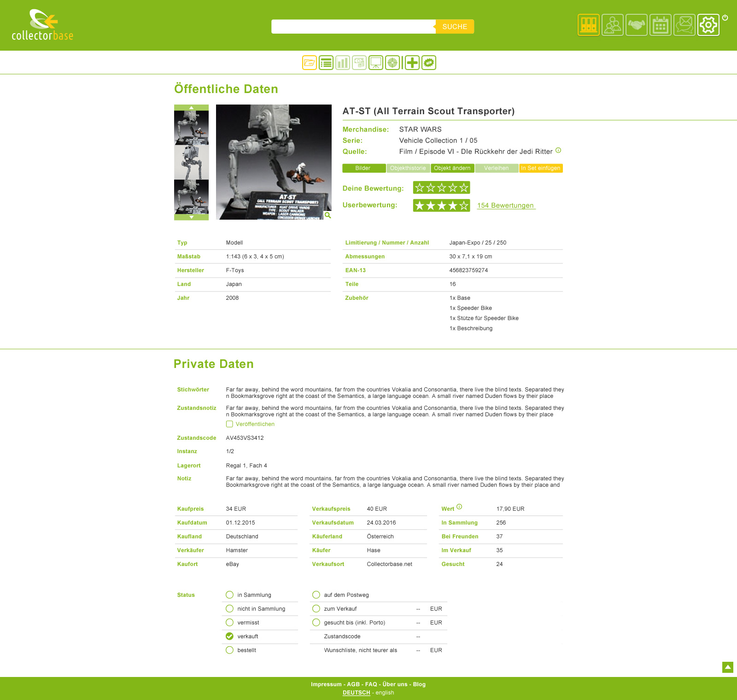The width and height of the screenshot is (737, 700).
Task: Click the SUCHE search button
Action: (x=455, y=27)
